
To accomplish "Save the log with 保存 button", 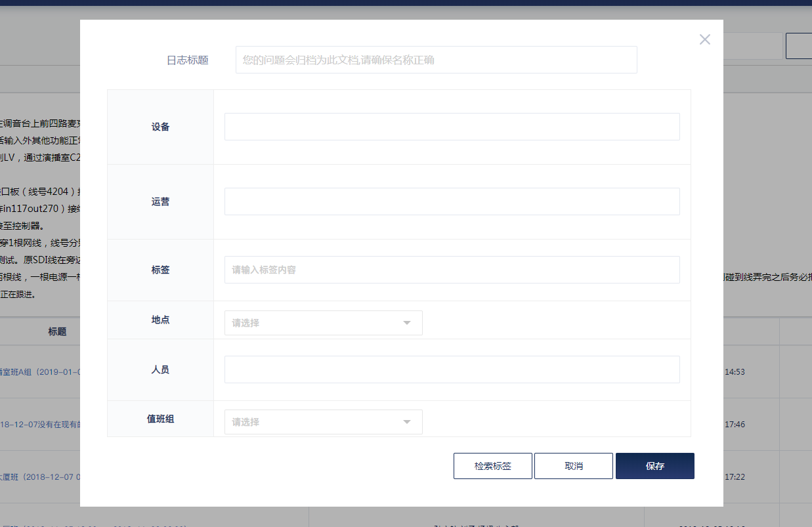I will (654, 466).
